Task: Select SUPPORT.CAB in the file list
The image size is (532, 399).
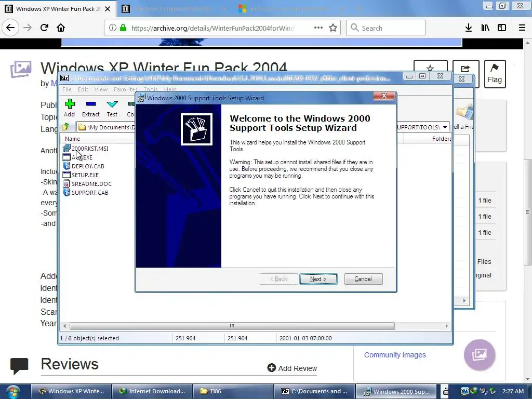Action: 90,193
